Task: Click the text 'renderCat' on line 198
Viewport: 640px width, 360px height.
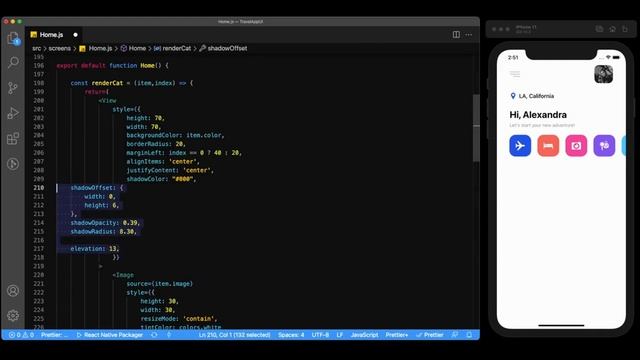Action: [107, 83]
